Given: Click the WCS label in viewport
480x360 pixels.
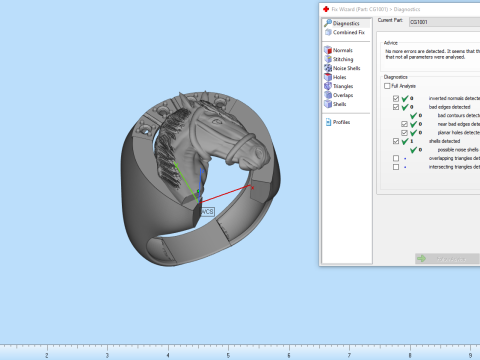Looking at the screenshot, I should [207, 212].
